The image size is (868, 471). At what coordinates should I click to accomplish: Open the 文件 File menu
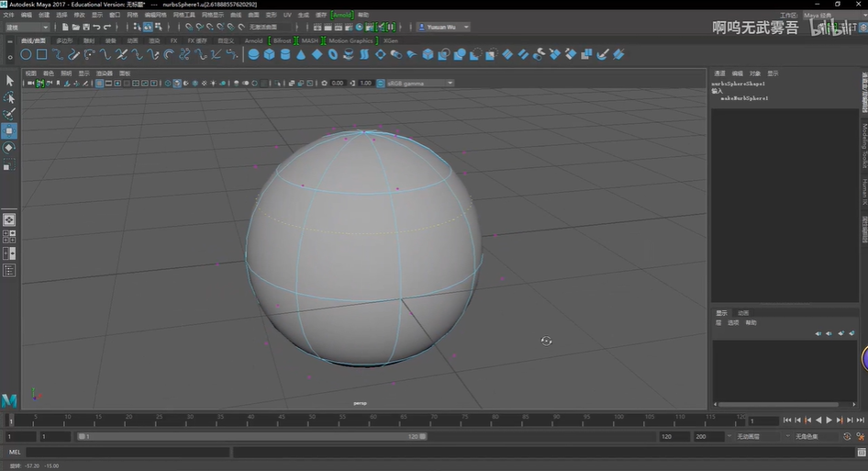point(9,15)
